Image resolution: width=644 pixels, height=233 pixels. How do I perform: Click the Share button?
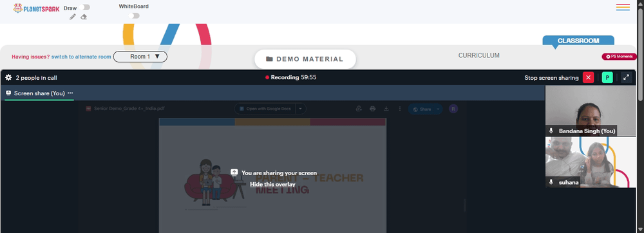[422, 109]
